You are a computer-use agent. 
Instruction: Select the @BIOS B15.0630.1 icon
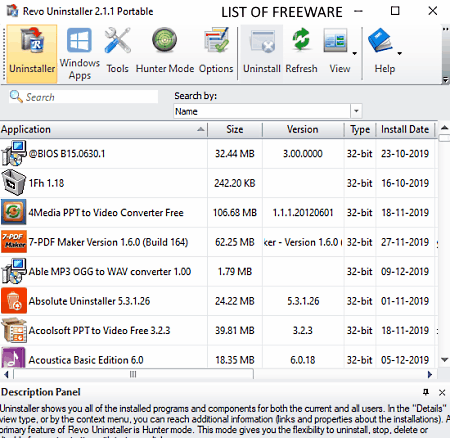coord(14,153)
